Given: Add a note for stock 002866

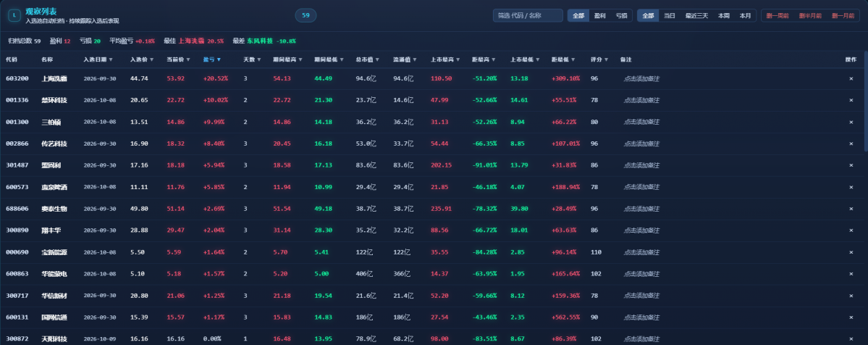Looking at the screenshot, I should point(641,144).
